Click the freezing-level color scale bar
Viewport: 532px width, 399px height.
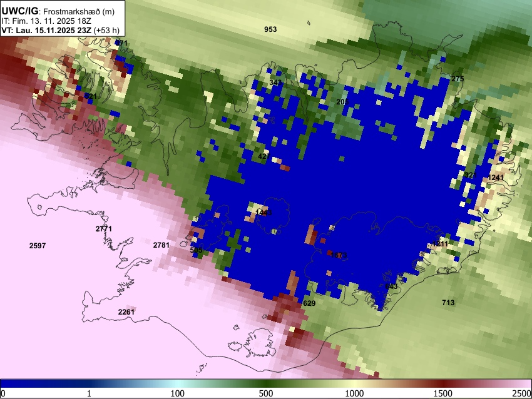(x=266, y=383)
